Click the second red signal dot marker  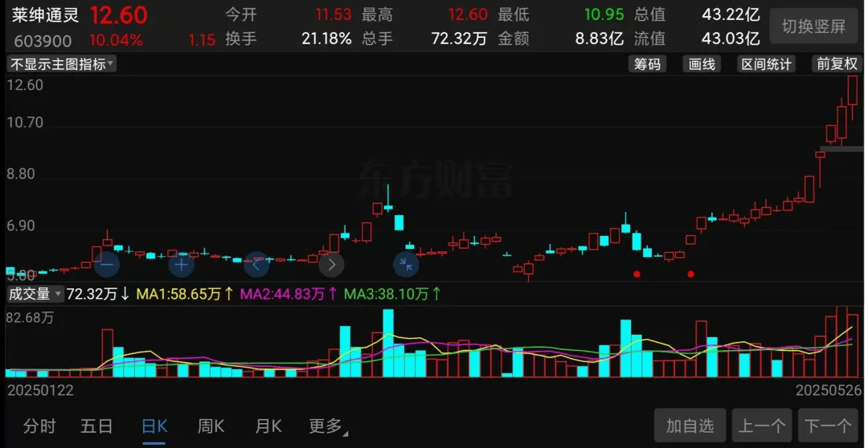[690, 274]
